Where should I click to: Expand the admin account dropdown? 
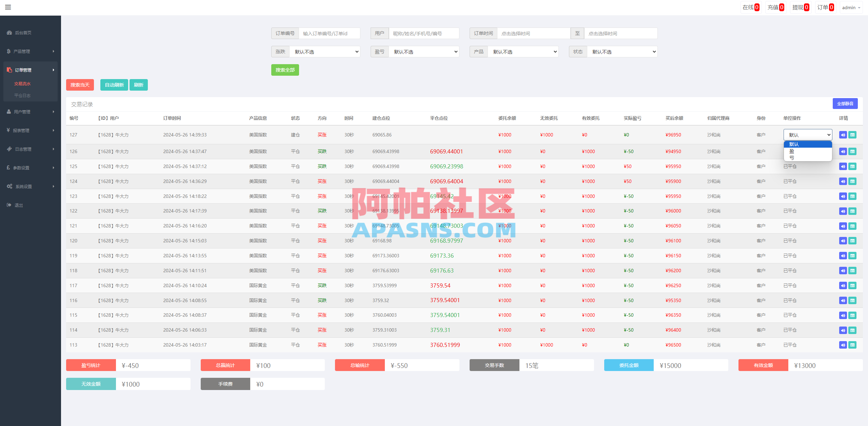(851, 7)
